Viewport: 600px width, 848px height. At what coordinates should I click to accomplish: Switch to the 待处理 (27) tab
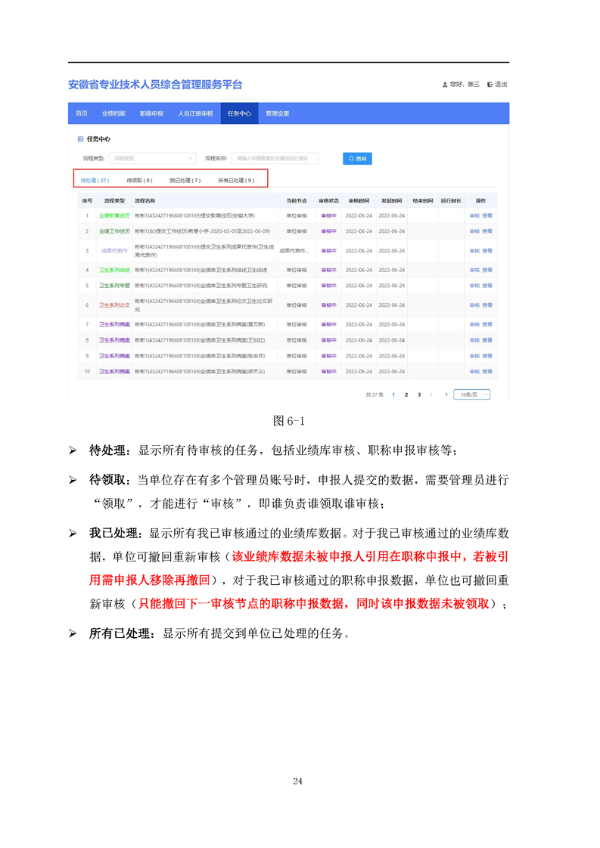(x=95, y=180)
